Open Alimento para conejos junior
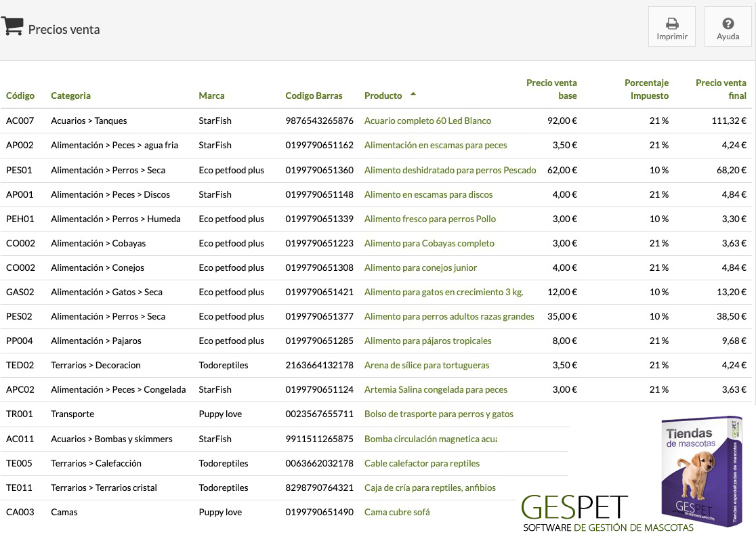Viewport: 756px width, 541px height. click(x=421, y=267)
